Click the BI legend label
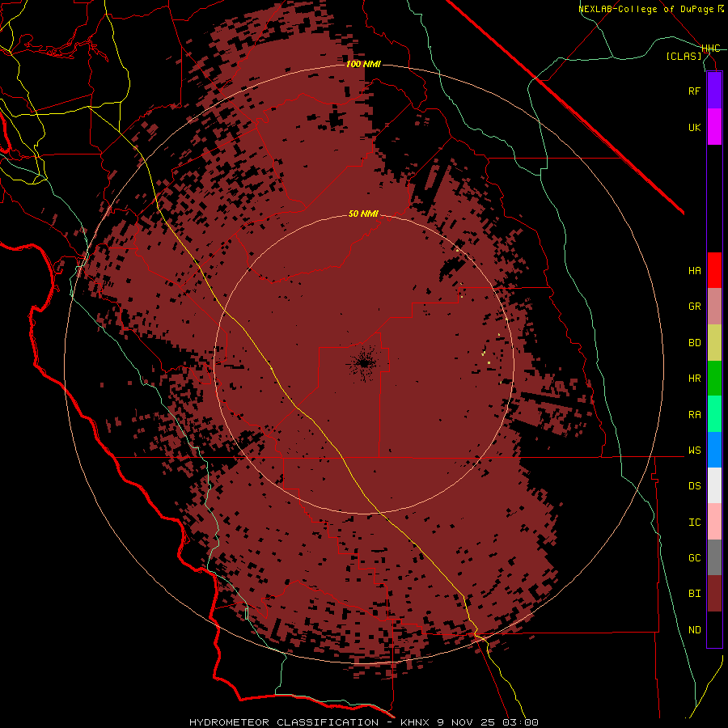728x728 pixels. click(x=695, y=594)
